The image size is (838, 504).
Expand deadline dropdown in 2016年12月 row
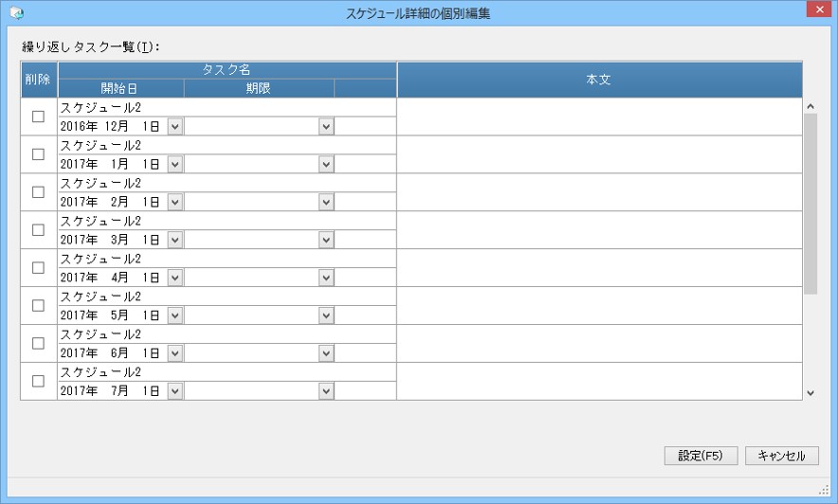pyautogui.click(x=326, y=127)
